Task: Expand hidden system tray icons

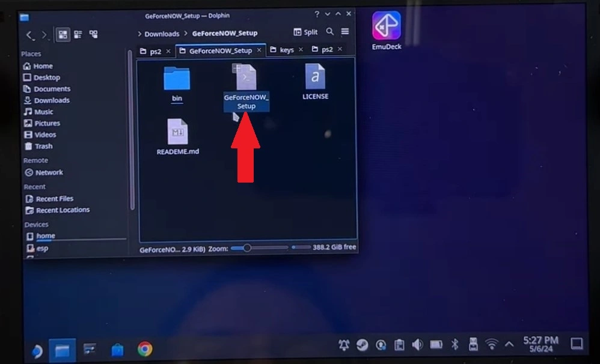Action: pos(509,344)
